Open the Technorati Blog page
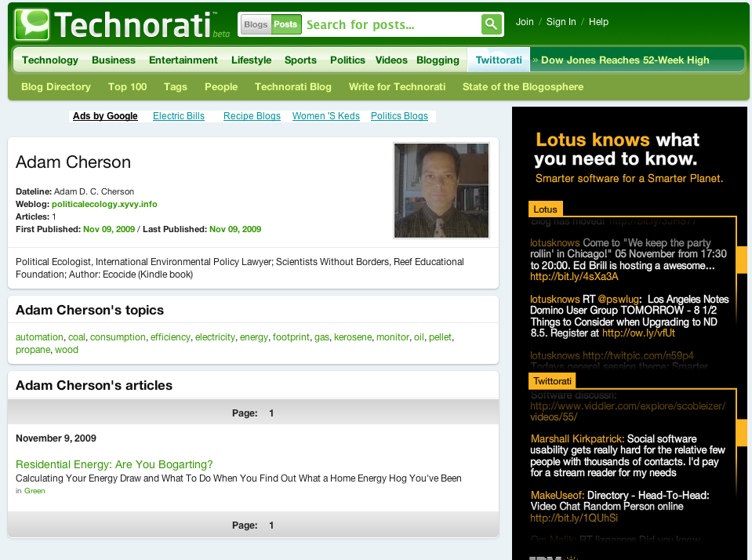Image resolution: width=752 pixels, height=560 pixels. pos(293,87)
